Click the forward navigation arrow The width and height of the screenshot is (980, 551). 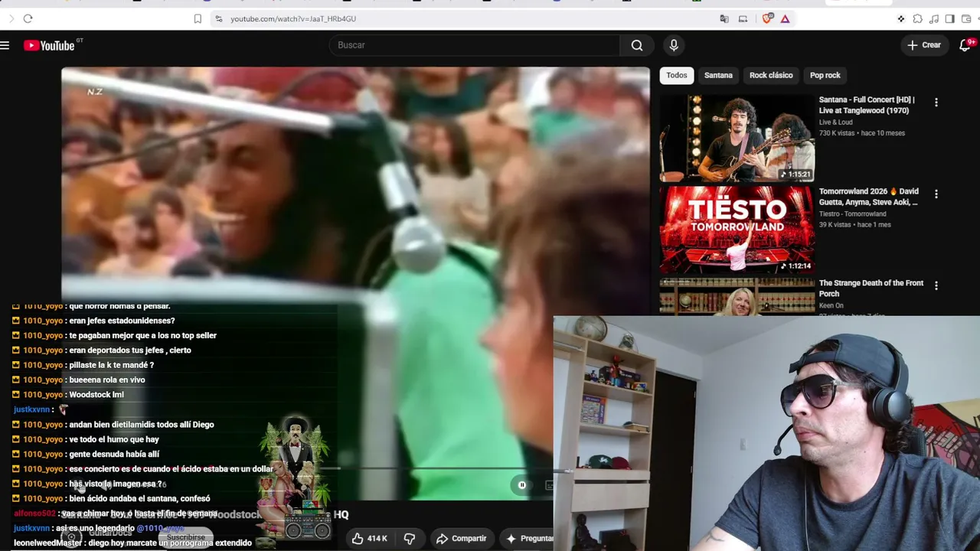click(x=11, y=18)
